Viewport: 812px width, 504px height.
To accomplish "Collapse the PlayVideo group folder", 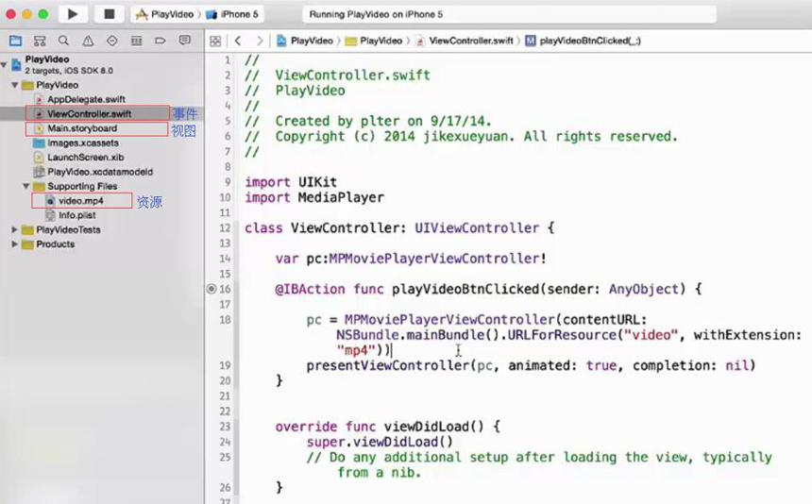I will pos(15,84).
